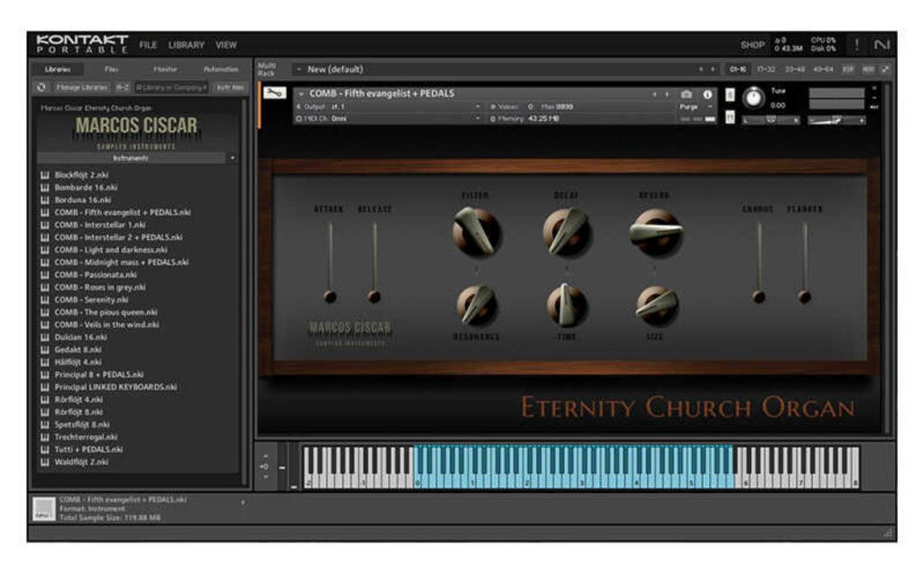Viewport: 924px width, 571px height.
Task: Shift keyboard octave up arrow
Action: 265,456
